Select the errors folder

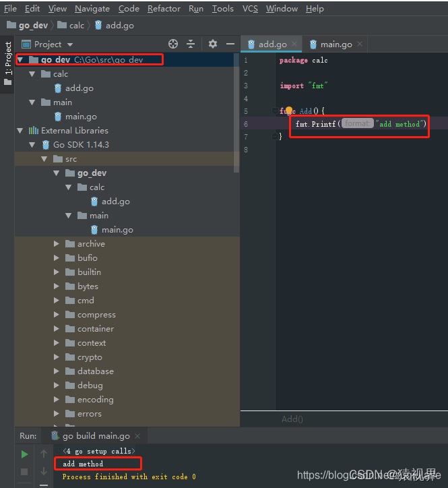(x=90, y=414)
